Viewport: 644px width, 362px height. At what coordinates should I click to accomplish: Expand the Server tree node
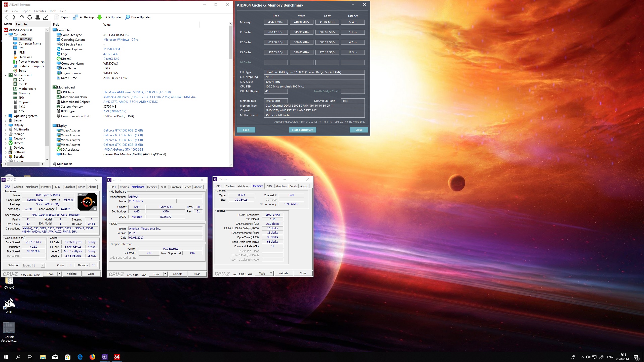(6, 120)
